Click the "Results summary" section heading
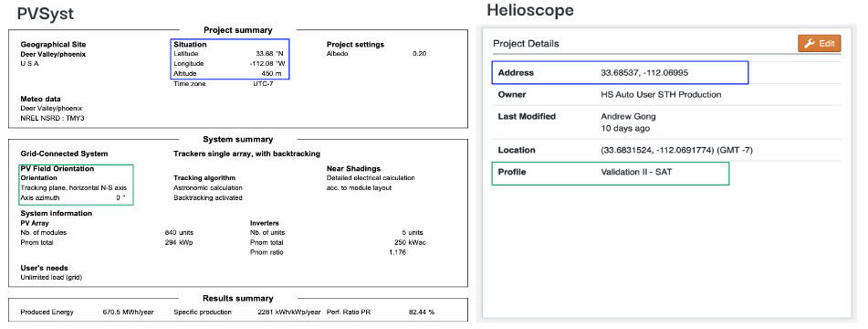 (x=238, y=298)
